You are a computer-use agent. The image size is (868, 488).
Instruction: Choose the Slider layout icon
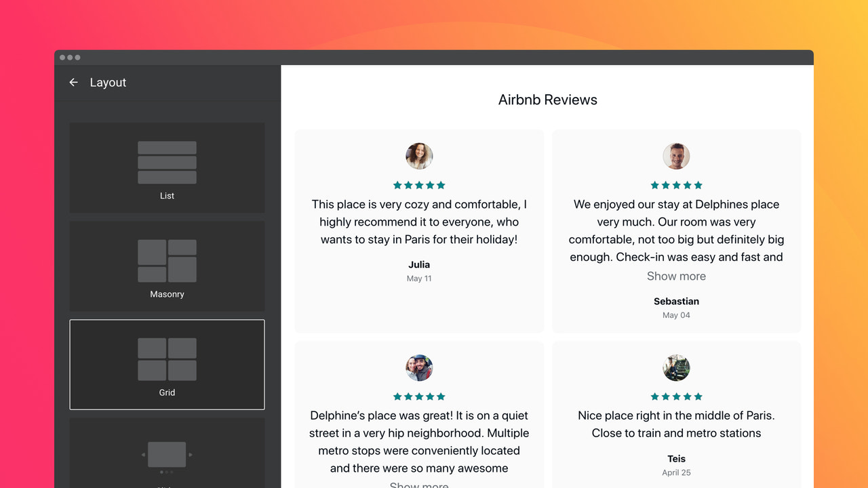[167, 455]
